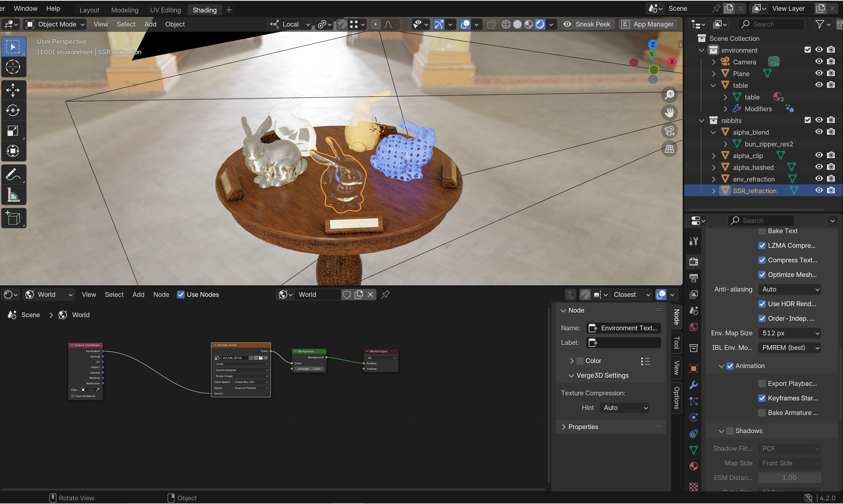Viewport: 843px width, 504px height.
Task: Expand the SSR_refraction outliner item
Action: [x=714, y=191]
